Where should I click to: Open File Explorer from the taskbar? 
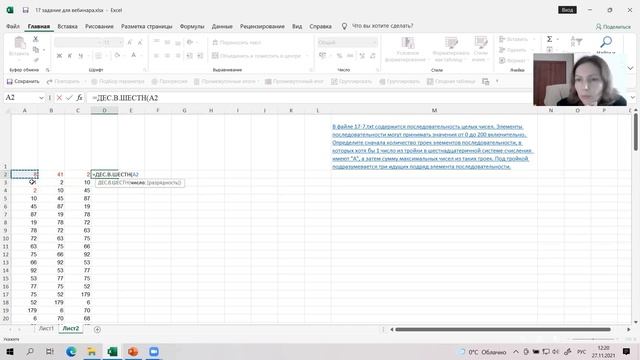pos(92,351)
